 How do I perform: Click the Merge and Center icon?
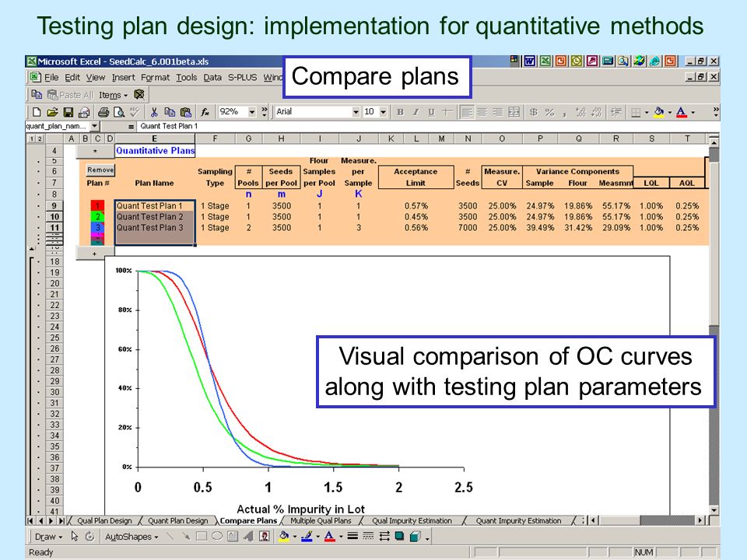[514, 112]
